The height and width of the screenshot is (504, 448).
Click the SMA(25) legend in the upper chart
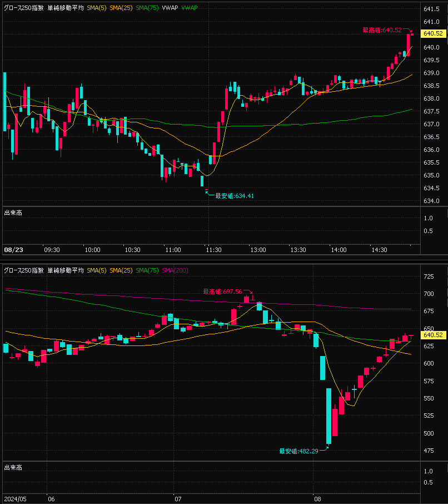(121, 8)
